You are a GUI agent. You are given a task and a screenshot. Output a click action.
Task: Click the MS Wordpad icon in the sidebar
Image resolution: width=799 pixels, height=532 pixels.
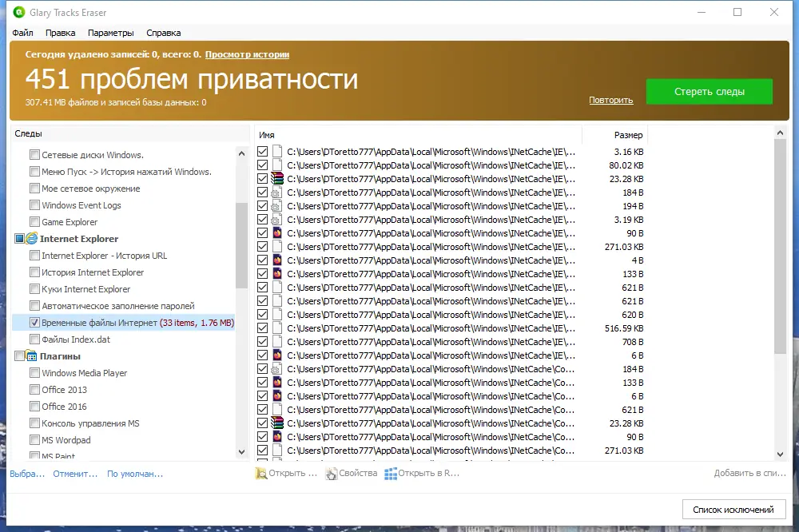click(34, 439)
